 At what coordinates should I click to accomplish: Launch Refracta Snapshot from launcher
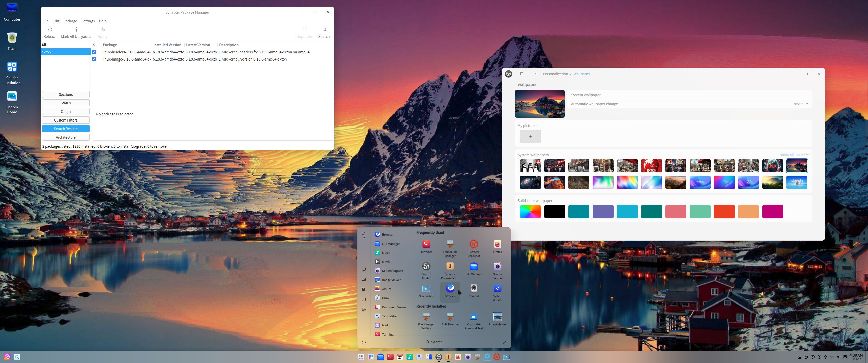(x=473, y=244)
